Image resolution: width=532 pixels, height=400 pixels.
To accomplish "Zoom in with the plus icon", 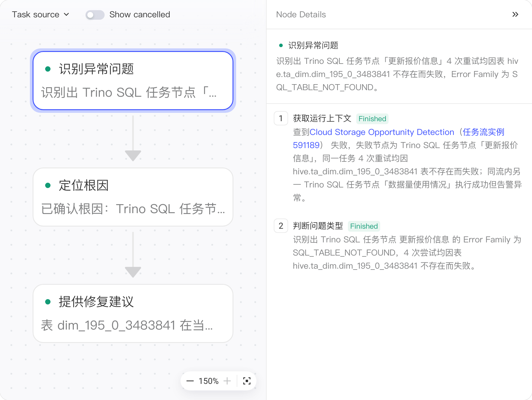I will [x=227, y=381].
